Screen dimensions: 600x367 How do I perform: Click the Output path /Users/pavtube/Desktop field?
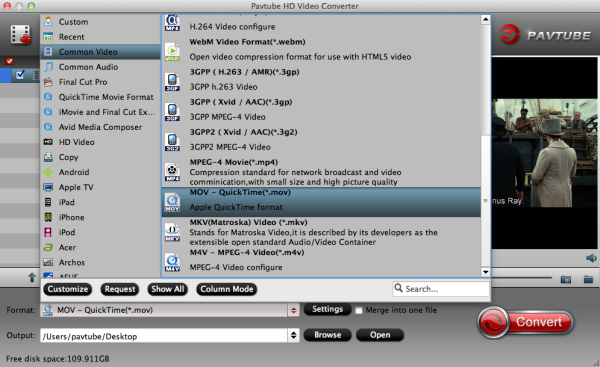[165, 336]
